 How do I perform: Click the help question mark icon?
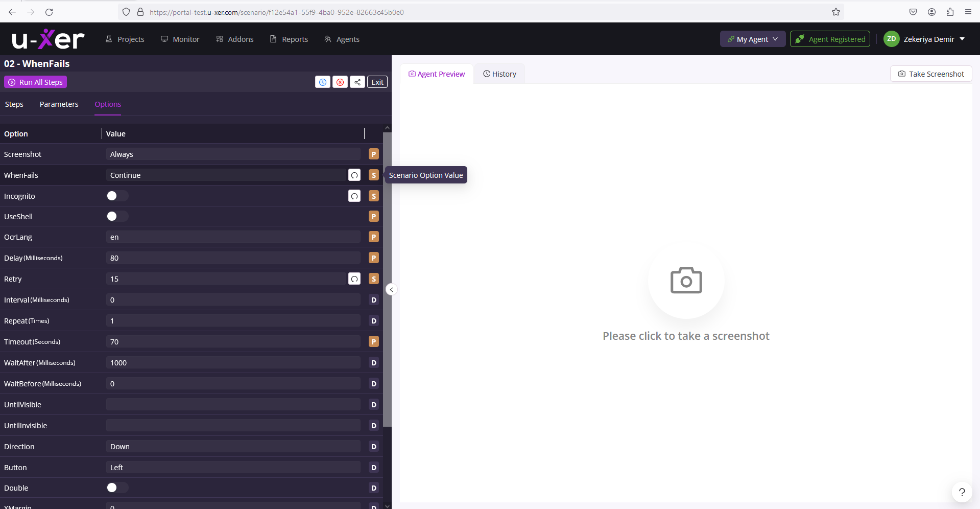962,492
